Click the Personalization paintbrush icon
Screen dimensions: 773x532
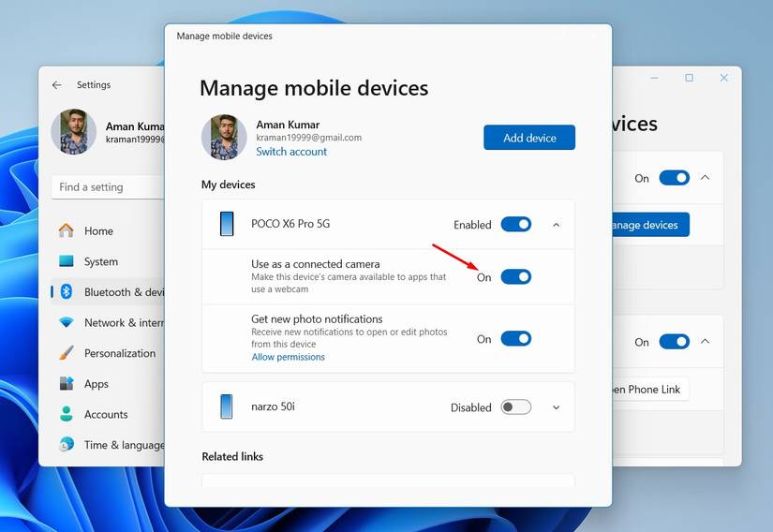click(x=66, y=353)
